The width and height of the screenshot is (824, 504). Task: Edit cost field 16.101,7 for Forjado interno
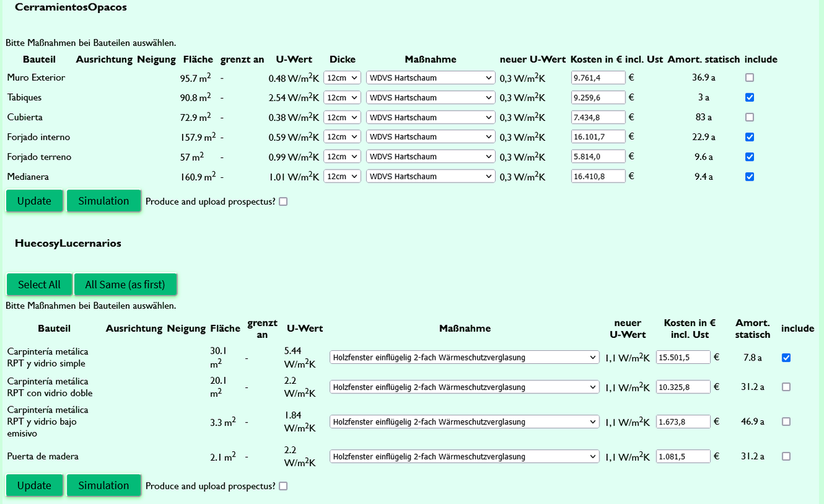coord(598,137)
